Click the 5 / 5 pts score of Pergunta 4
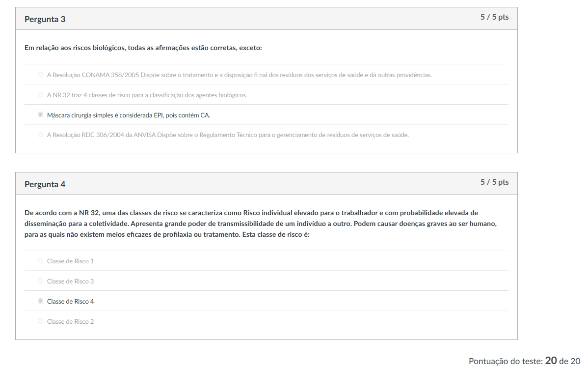This screenshot has width=588, height=367. [494, 182]
